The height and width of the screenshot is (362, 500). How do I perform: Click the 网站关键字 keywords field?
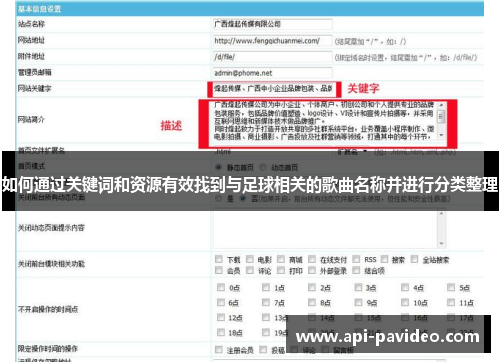click(273, 89)
